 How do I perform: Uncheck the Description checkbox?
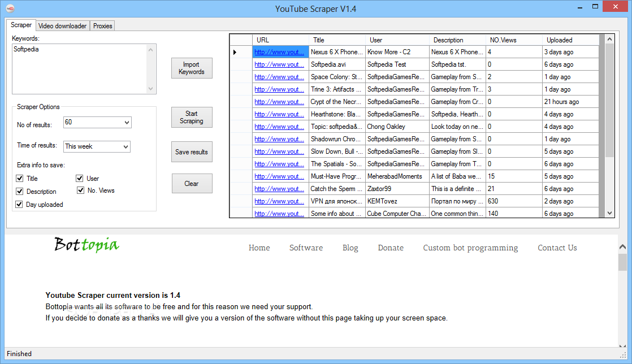click(x=19, y=191)
